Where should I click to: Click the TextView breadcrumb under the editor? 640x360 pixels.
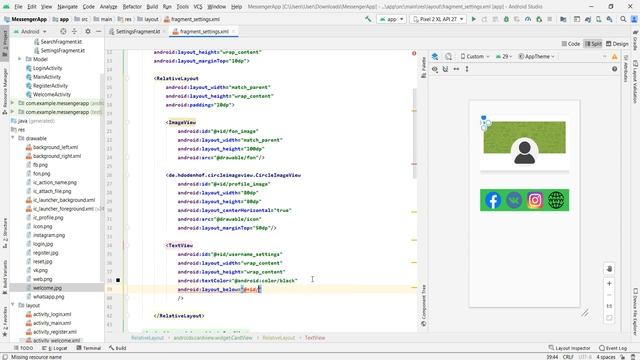tap(315, 338)
